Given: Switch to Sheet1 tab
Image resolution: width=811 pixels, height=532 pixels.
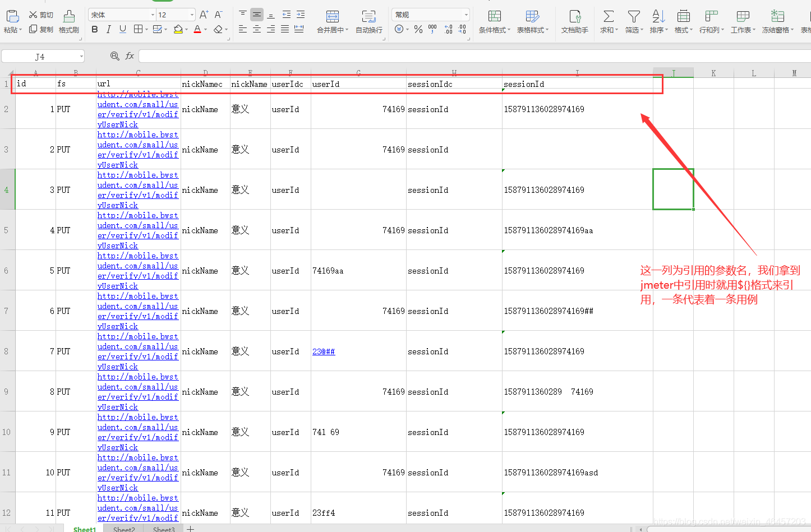Looking at the screenshot, I should (x=85, y=529).
